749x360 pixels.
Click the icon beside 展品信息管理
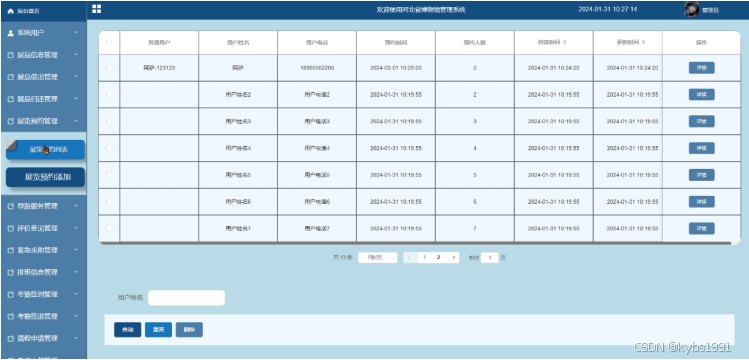11,55
